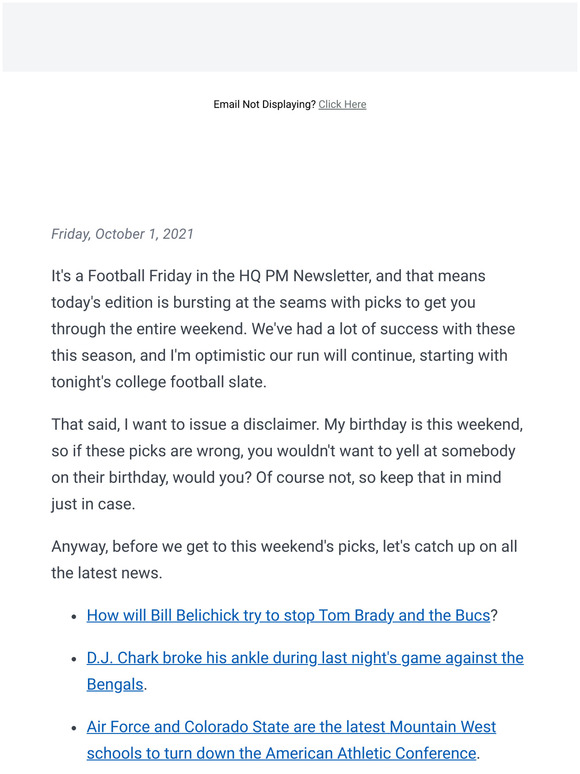
Task: Click the gray banner placeholder at the top
Action: [x=290, y=37]
